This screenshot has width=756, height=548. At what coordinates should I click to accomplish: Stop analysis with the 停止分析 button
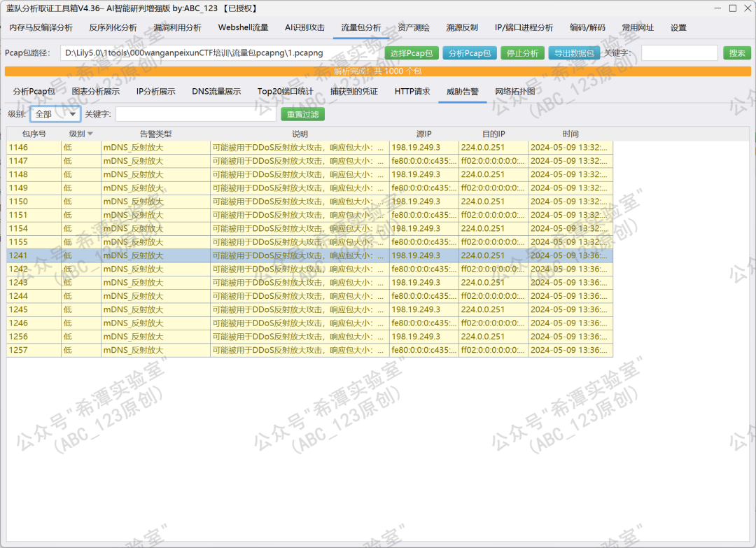[522, 53]
